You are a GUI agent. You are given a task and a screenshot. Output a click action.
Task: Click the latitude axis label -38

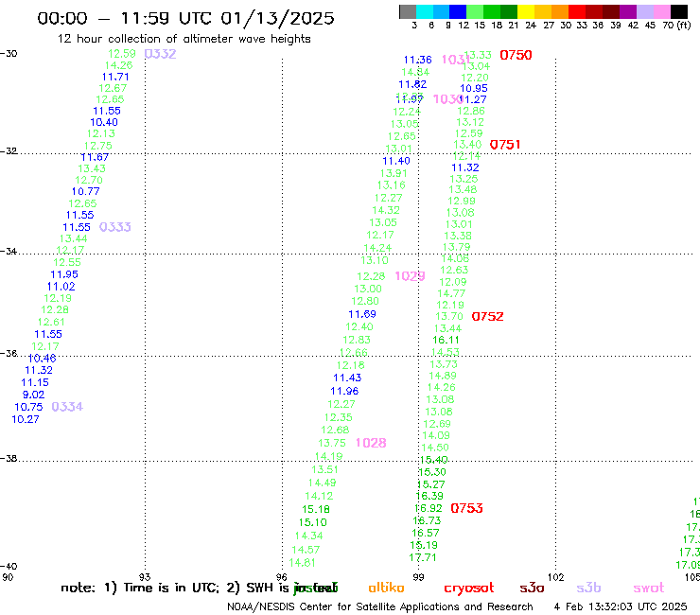coord(9,458)
